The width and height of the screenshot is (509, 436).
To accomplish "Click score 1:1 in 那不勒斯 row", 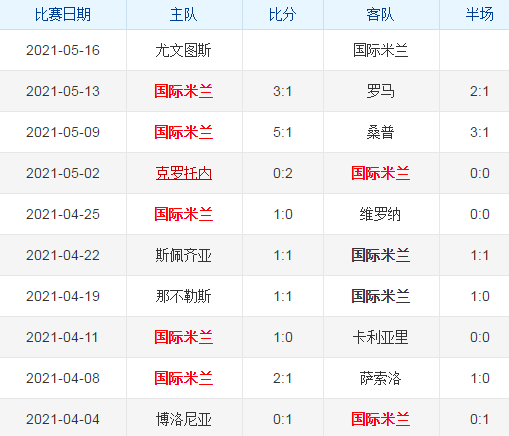I will click(283, 296).
